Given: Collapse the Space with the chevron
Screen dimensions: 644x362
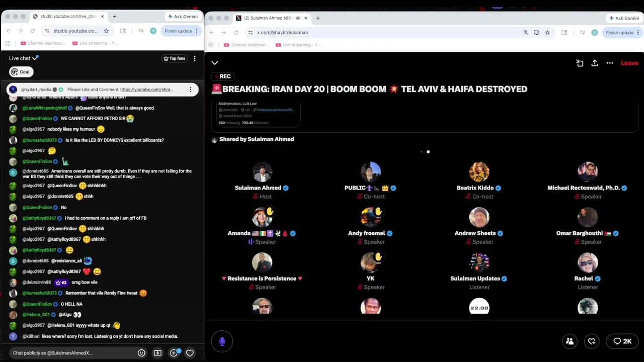Looking at the screenshot, I should 215,63.
